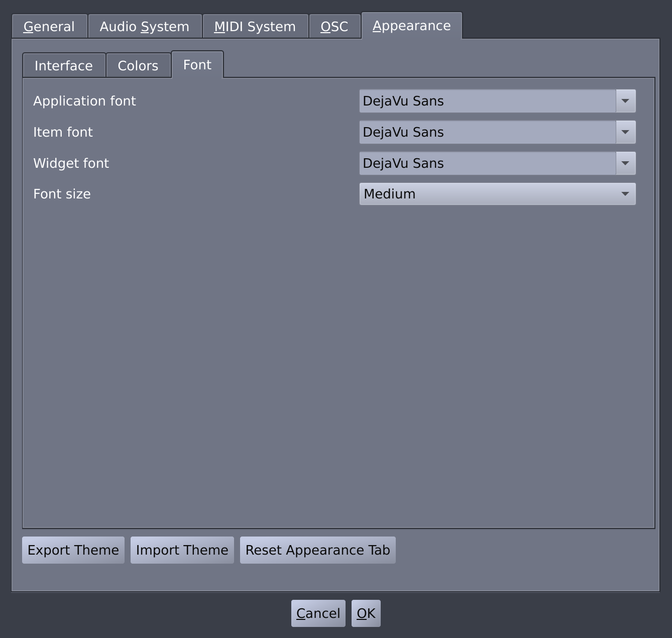Click the Appearance tab
The image size is (672, 638).
[x=411, y=26]
